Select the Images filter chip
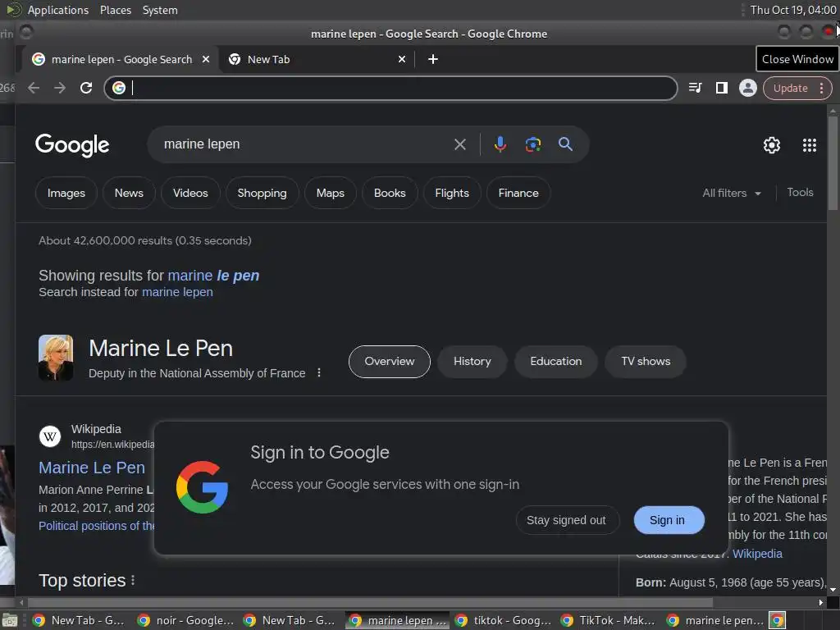840x630 pixels. 66,194
